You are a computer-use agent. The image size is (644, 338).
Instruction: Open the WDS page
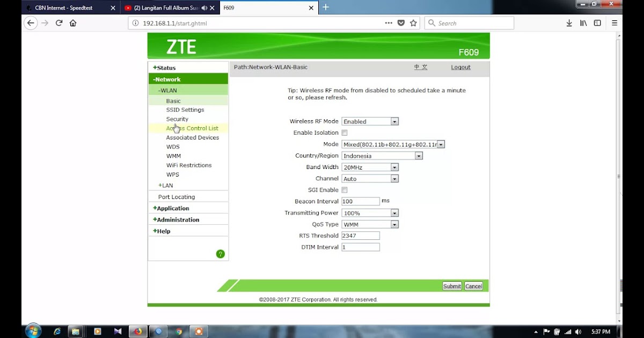tap(173, 146)
